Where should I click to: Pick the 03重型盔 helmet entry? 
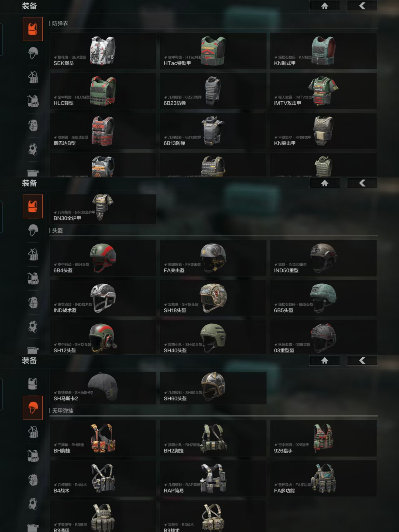[x=323, y=337]
